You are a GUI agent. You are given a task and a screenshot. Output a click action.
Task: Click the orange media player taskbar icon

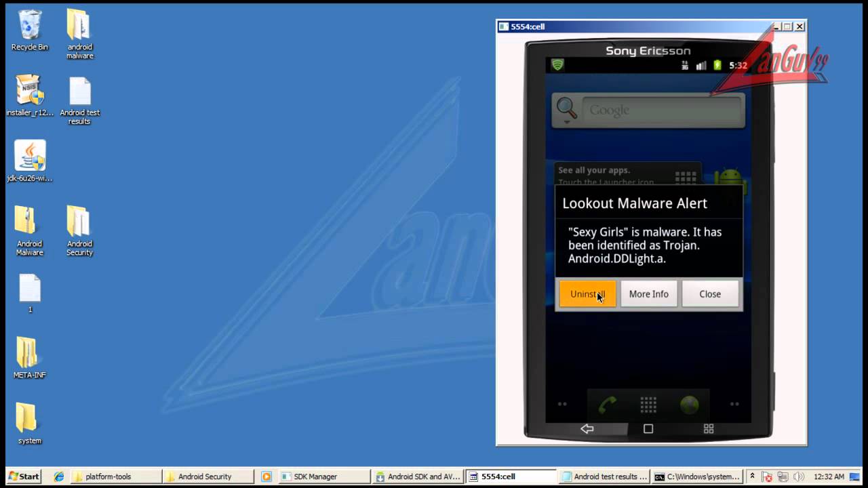pos(266,476)
